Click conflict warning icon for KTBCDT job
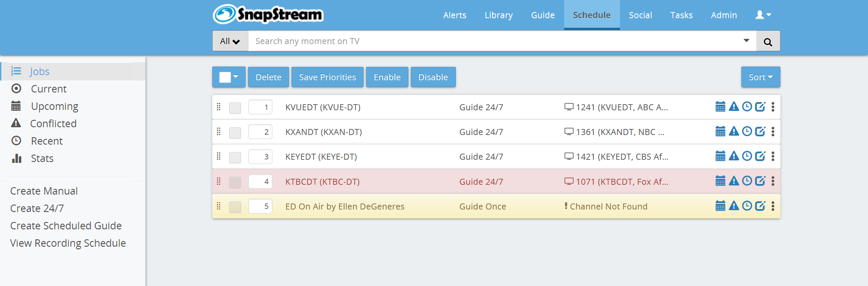Viewport: 868px width, 286px height. pos(734,181)
